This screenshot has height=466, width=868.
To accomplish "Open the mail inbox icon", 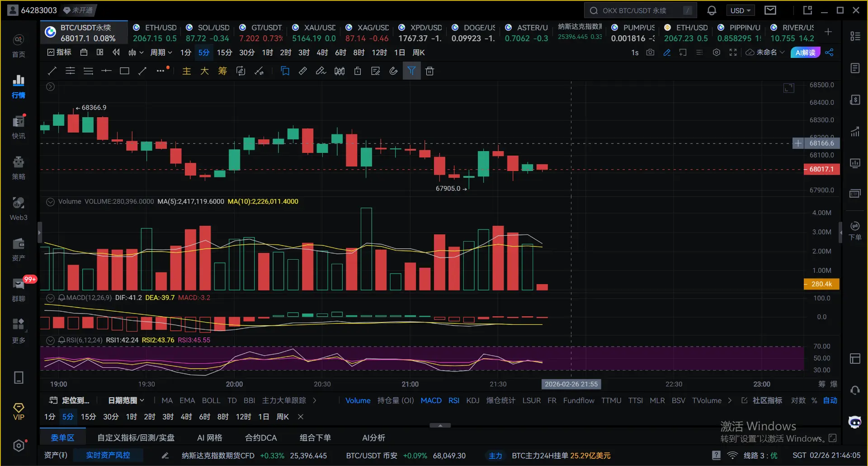I will tap(770, 10).
